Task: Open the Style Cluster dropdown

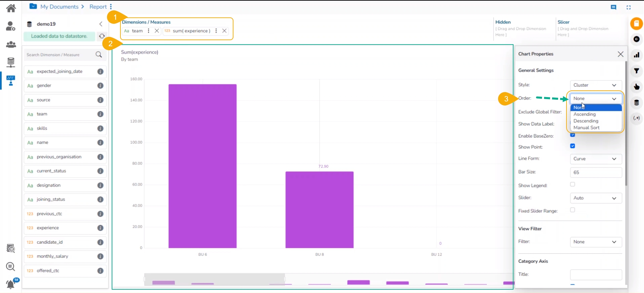Action: point(596,85)
